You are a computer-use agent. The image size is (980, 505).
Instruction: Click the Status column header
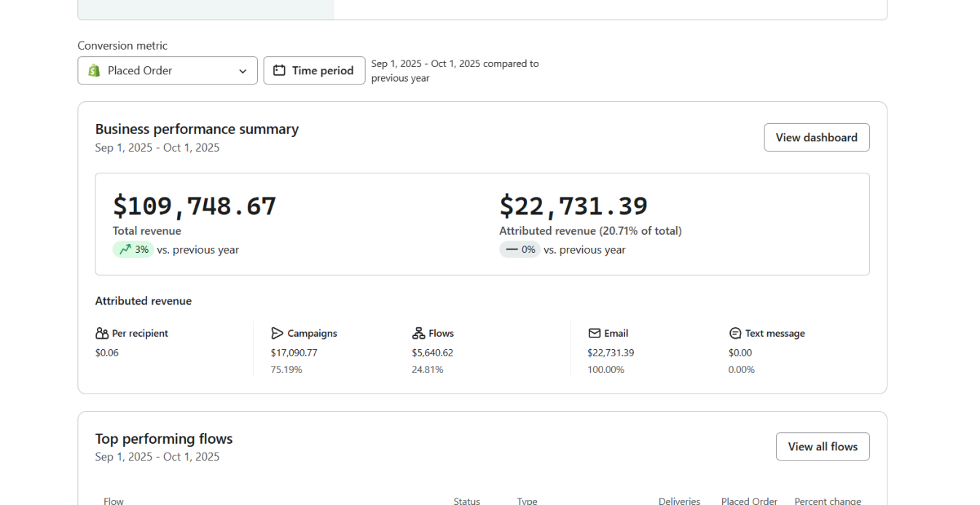(467, 501)
